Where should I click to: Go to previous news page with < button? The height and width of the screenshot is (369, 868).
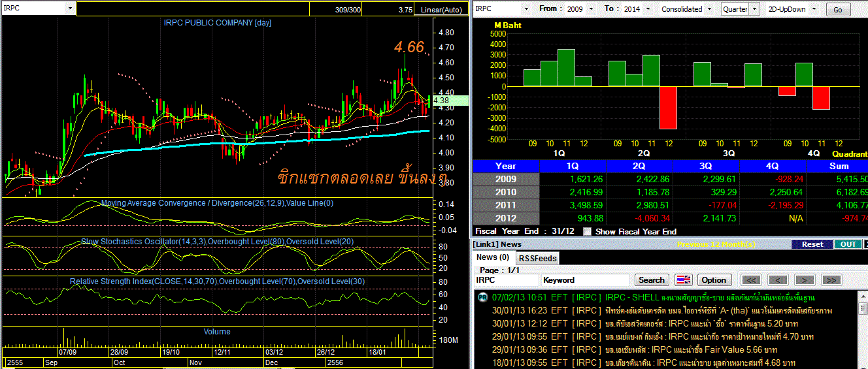(x=778, y=280)
